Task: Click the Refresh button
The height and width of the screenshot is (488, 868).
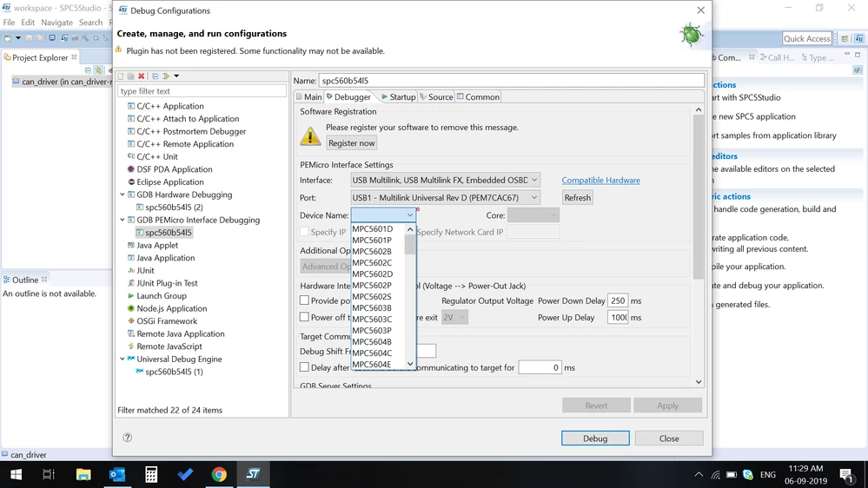Action: pos(578,197)
